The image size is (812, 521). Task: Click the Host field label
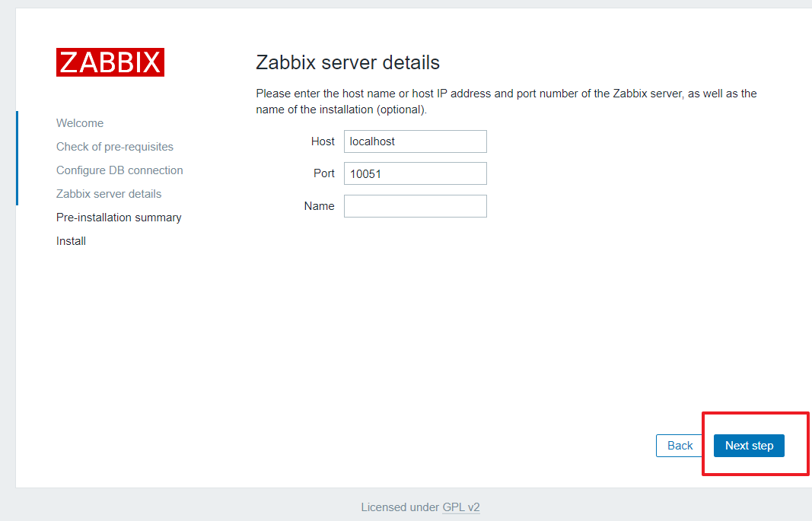(x=323, y=141)
